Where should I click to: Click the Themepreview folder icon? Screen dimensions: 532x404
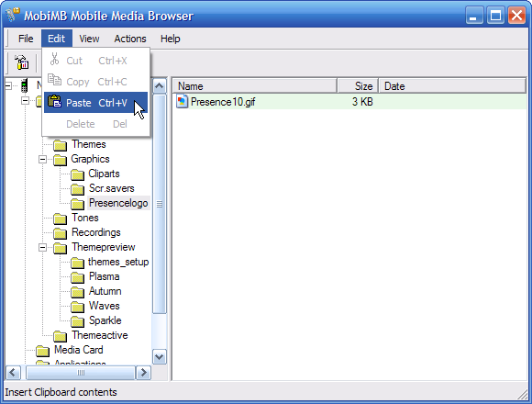pos(60,248)
